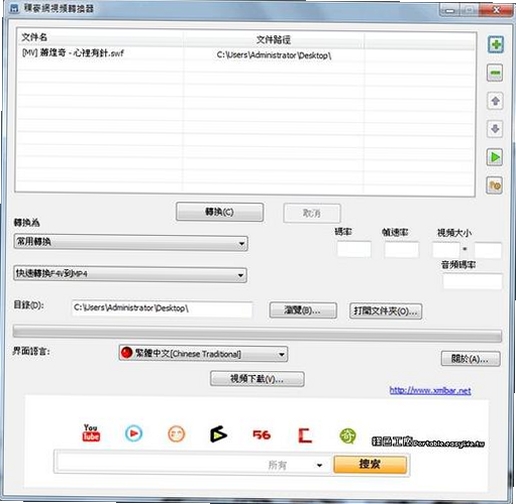The image size is (516, 504).
Task: Click the output directory path field
Action: pyautogui.click(x=162, y=309)
